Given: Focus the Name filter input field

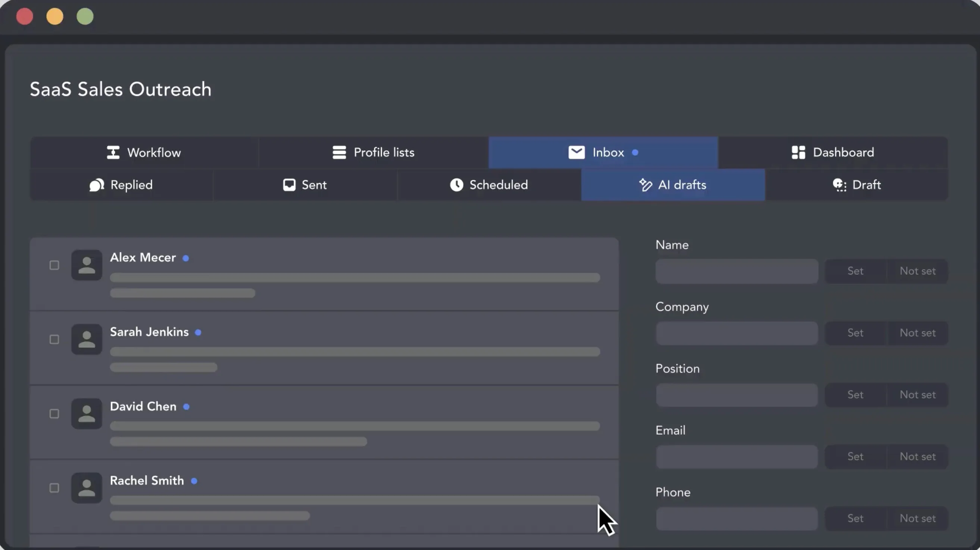Looking at the screenshot, I should [x=737, y=271].
